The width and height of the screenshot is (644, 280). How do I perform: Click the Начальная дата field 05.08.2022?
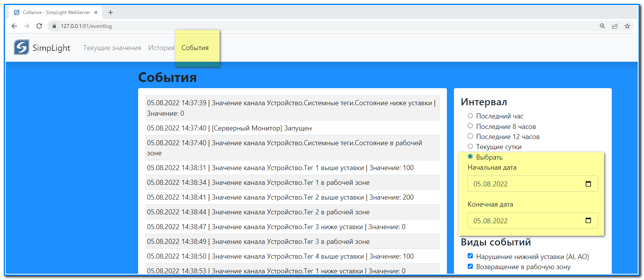(533, 184)
